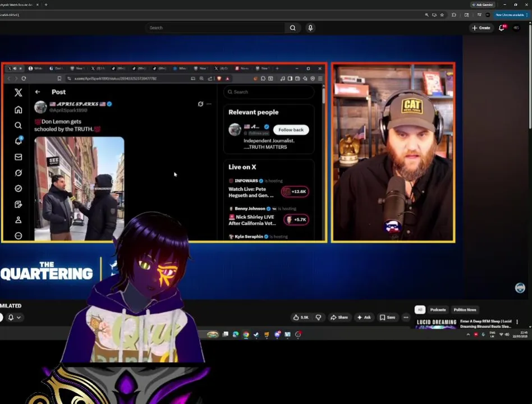Open a new tab in the inner browser
The image size is (532, 404).
[277, 68]
